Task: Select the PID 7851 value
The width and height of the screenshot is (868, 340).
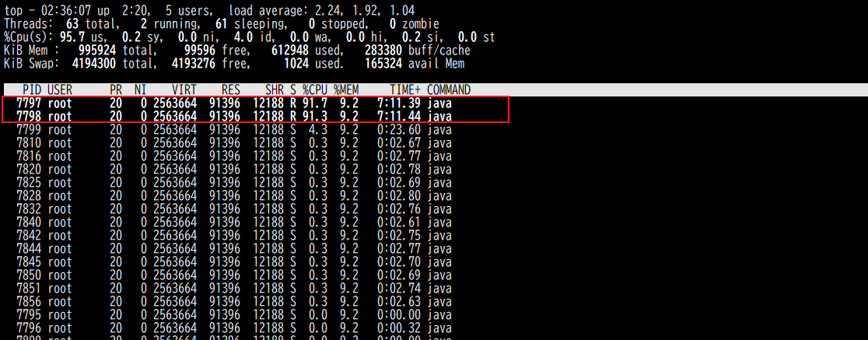Action: click(29, 289)
